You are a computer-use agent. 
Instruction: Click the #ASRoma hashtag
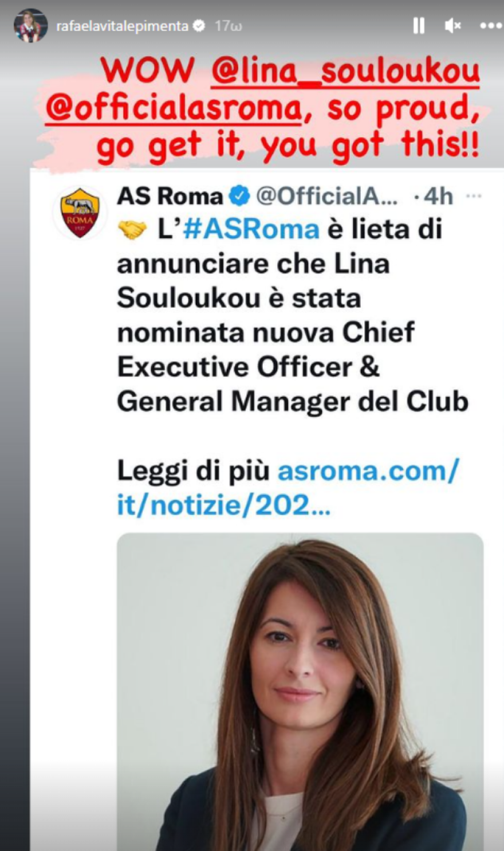pyautogui.click(x=251, y=230)
